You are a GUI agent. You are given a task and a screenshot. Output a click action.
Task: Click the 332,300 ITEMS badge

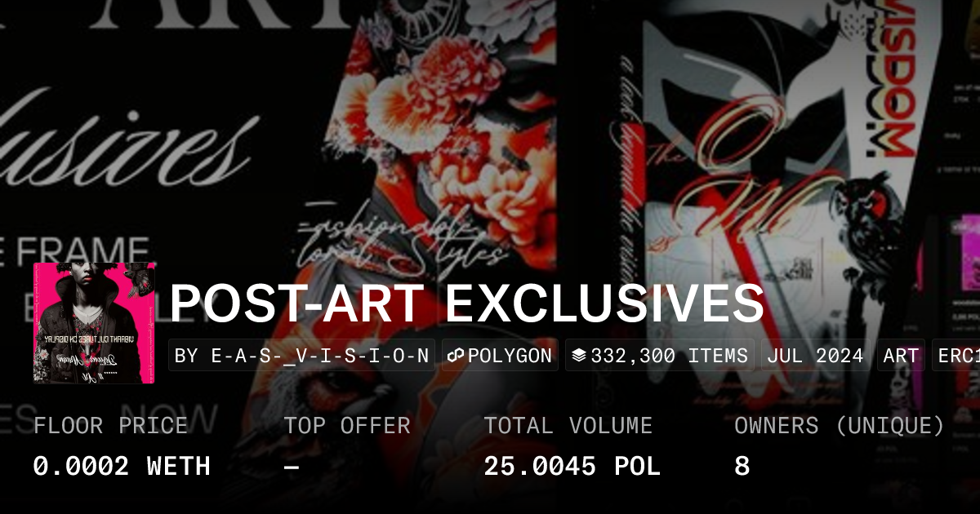660,356
